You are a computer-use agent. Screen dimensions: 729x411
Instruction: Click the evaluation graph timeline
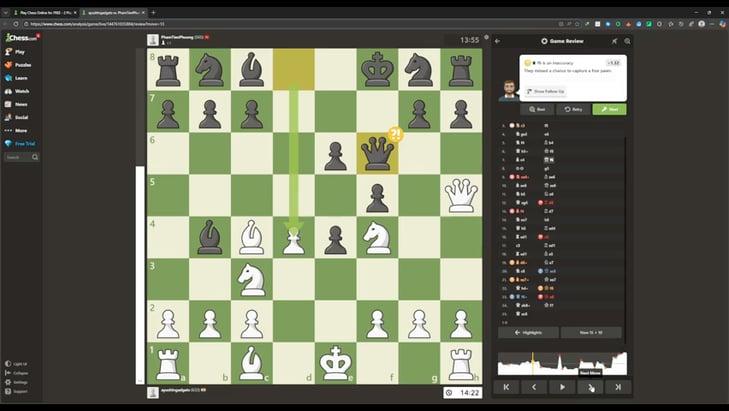point(562,363)
